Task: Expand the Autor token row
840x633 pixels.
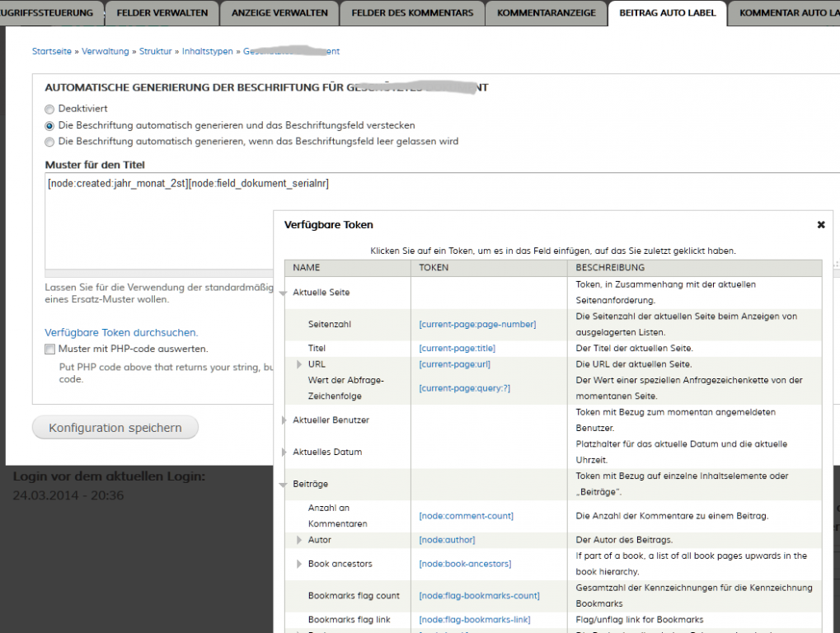Action: [x=300, y=540]
